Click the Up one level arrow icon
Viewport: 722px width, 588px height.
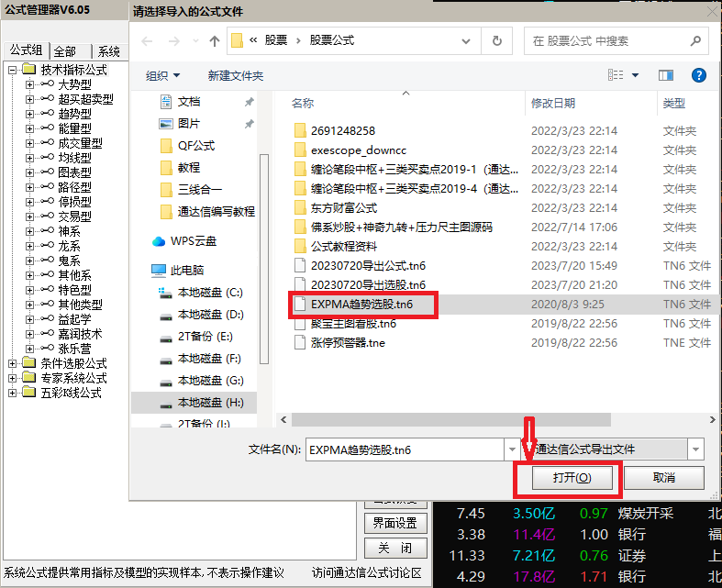(x=214, y=40)
